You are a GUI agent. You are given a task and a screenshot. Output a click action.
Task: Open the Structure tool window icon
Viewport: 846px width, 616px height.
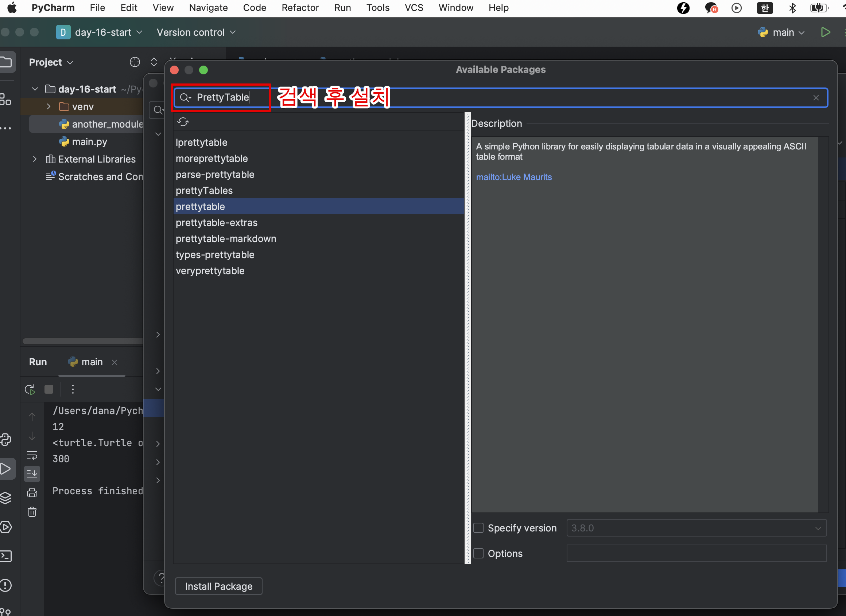click(5, 99)
